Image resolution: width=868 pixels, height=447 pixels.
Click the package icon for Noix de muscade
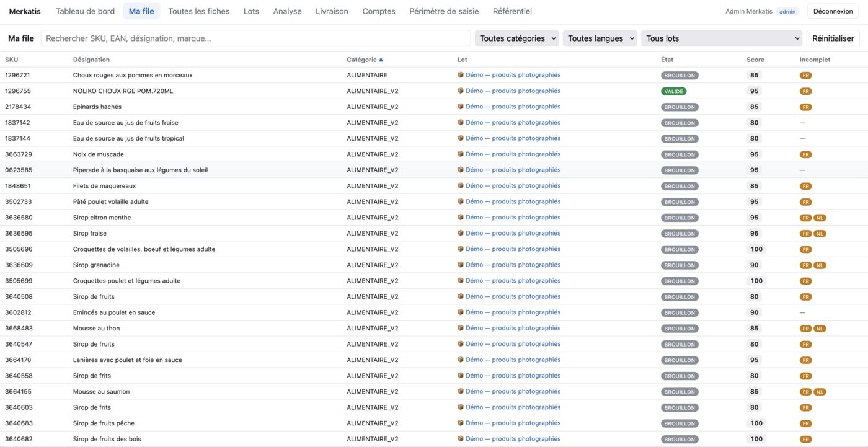tap(461, 154)
